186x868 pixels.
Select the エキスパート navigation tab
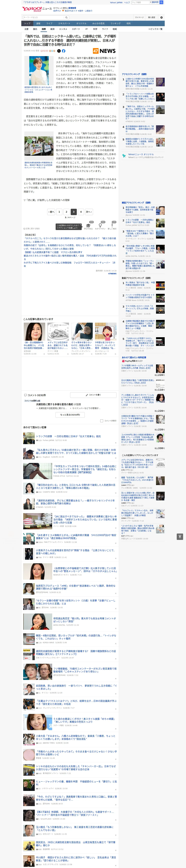(x=64, y=24)
